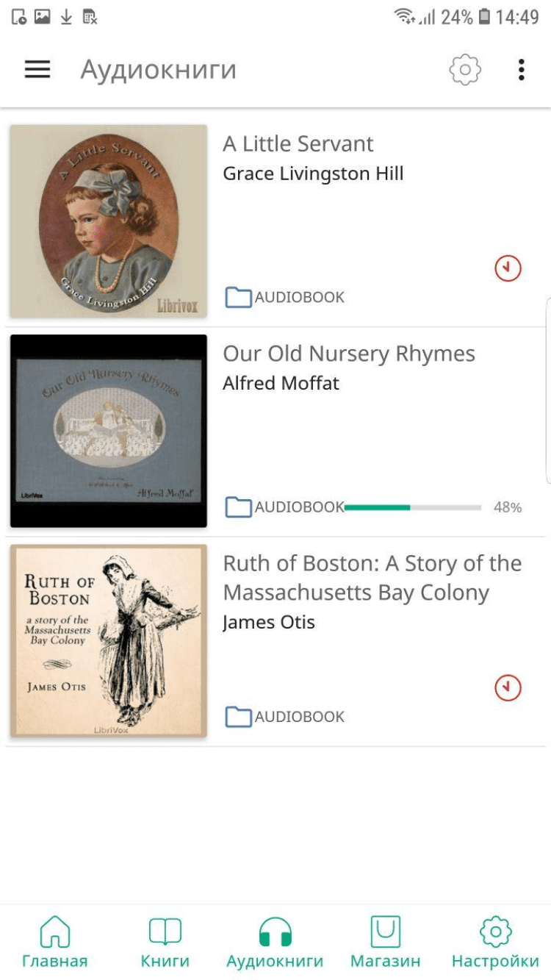The image size is (551, 980).
Task: Go to the Главная home tab
Action: point(54,942)
